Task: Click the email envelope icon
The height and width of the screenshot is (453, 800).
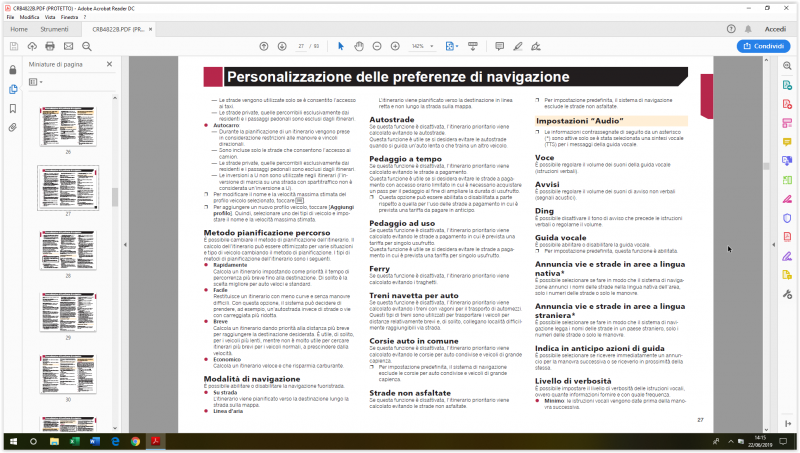Action: coord(69,46)
